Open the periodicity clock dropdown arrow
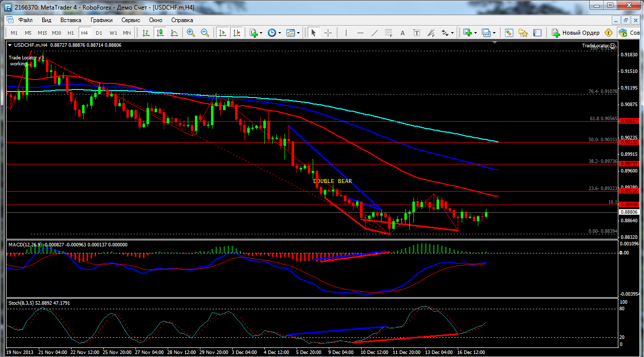644x357 pixels. click(280, 33)
